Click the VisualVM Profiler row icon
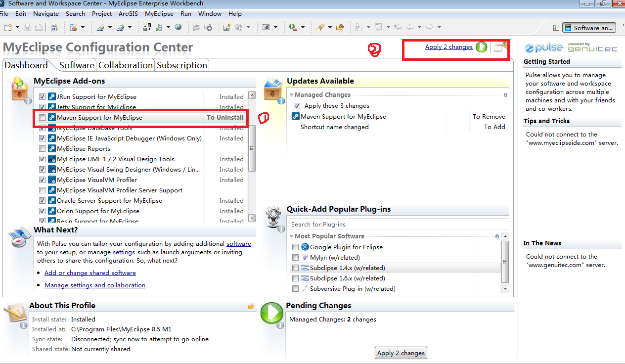The image size is (625, 364). pyautogui.click(x=52, y=180)
